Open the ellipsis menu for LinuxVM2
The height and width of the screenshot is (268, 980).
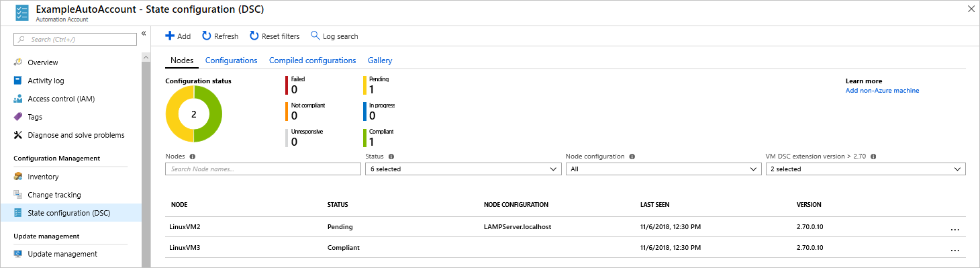pyautogui.click(x=955, y=229)
